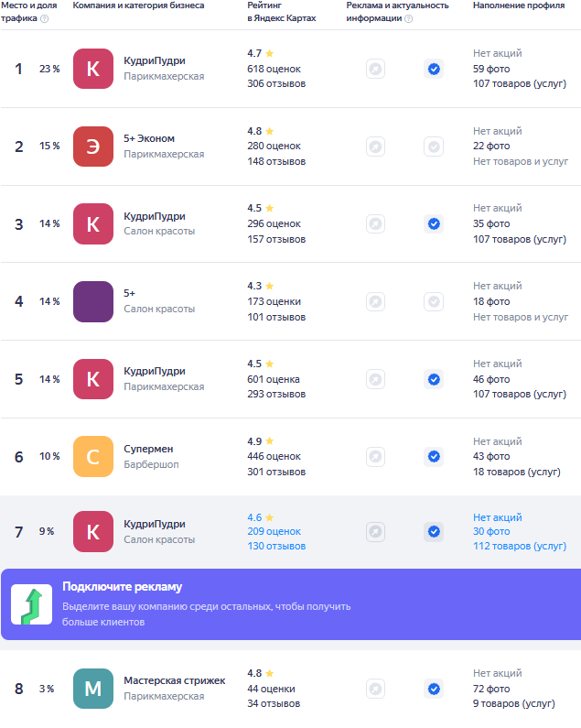
Task: Click the grey verification badge in the 5+ Салон красоты row
Action: pos(434,301)
